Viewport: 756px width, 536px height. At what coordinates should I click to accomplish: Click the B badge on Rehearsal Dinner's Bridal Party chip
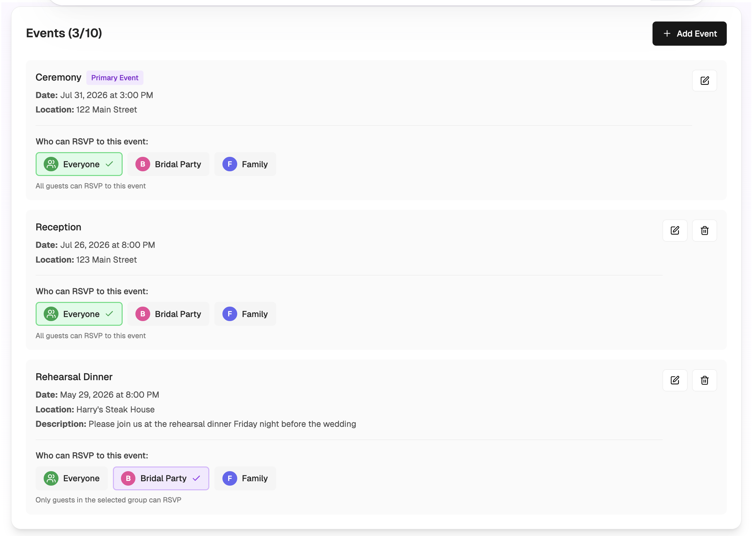click(128, 478)
